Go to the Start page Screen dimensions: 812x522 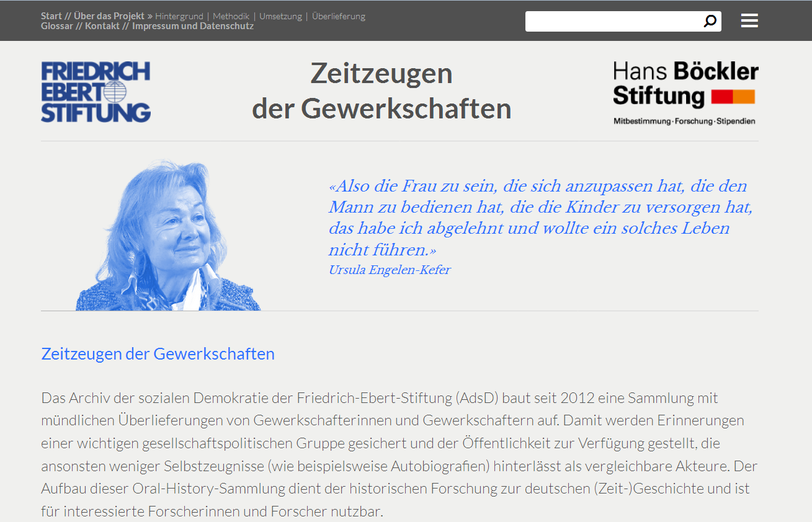pyautogui.click(x=51, y=16)
